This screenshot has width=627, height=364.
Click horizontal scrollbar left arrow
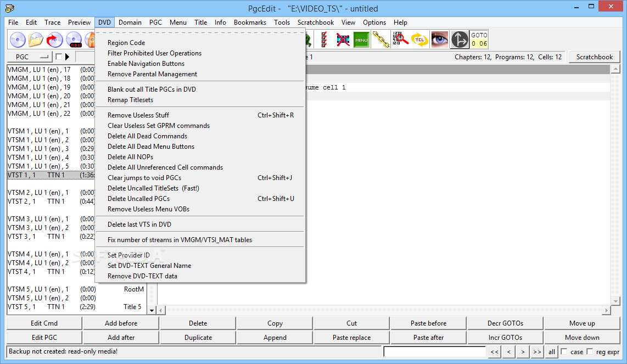161,310
